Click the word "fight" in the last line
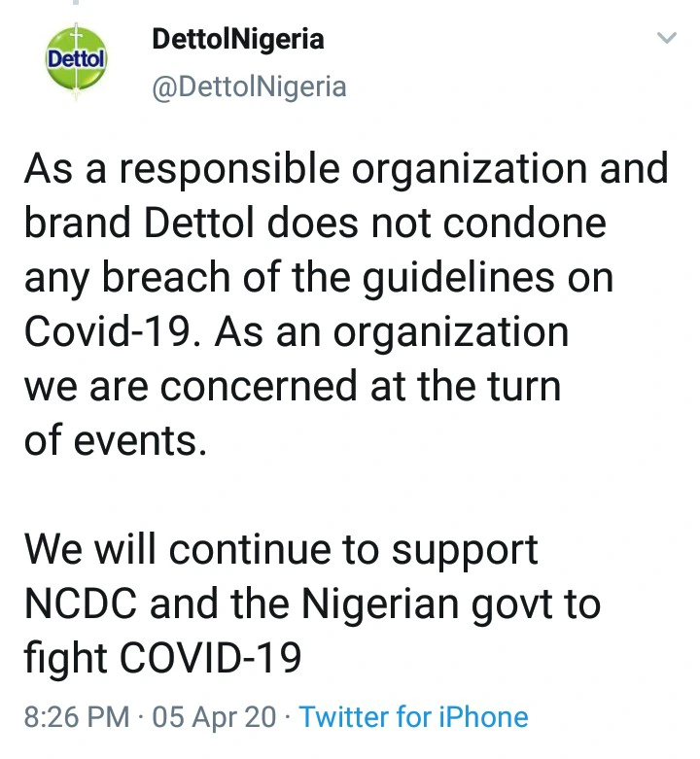Screen dimensions: 700x759 [65, 659]
